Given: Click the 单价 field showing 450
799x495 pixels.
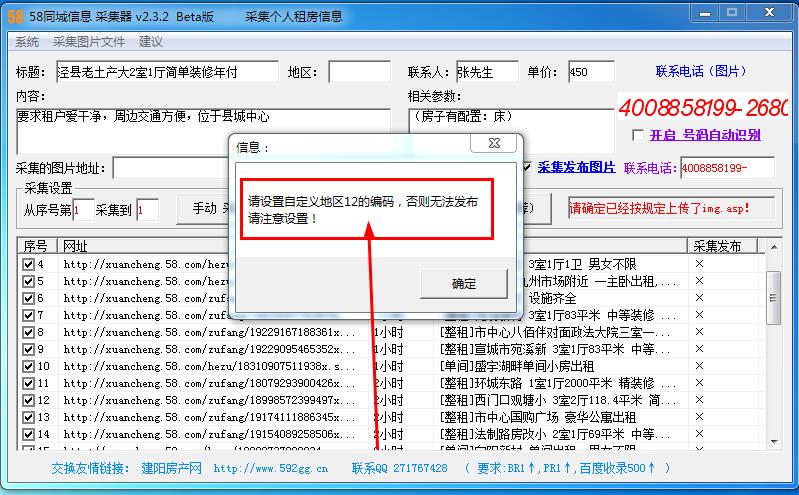Looking at the screenshot, I should pyautogui.click(x=591, y=72).
